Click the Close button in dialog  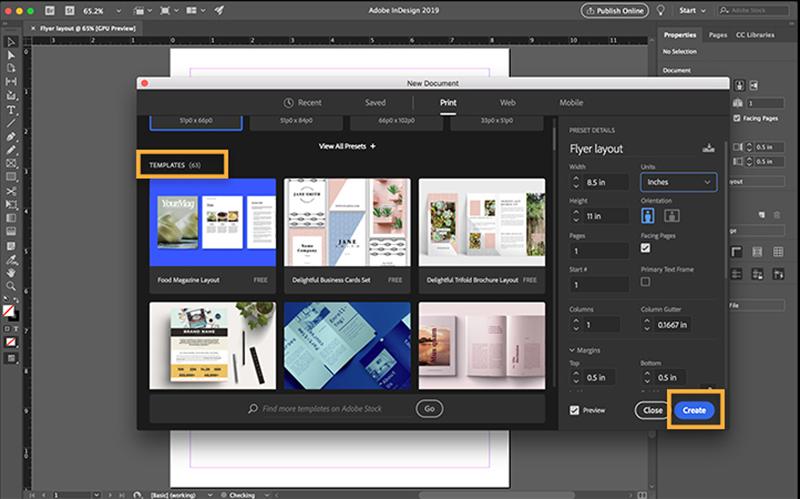pos(653,410)
